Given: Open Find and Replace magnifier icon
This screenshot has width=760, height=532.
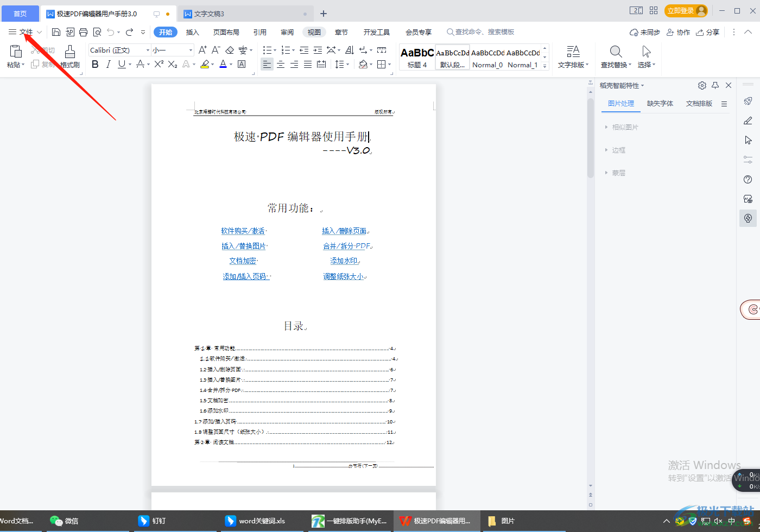Looking at the screenshot, I should (x=616, y=52).
